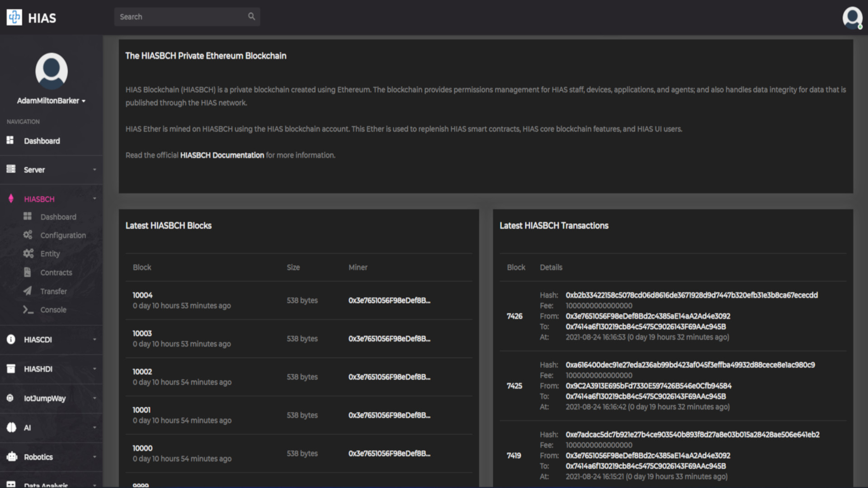Viewport: 868px width, 488px height.
Task: Click the Transfer paper-plane icon
Action: [x=28, y=291]
